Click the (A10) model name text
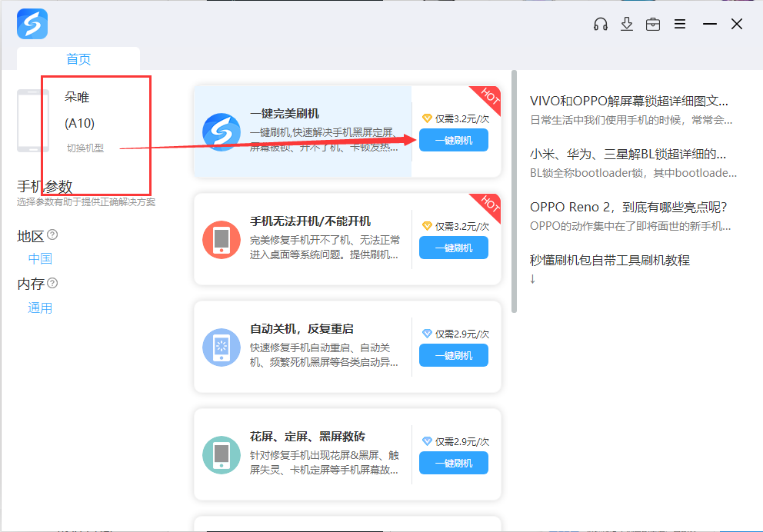Image resolution: width=763 pixels, height=532 pixels. [80, 123]
